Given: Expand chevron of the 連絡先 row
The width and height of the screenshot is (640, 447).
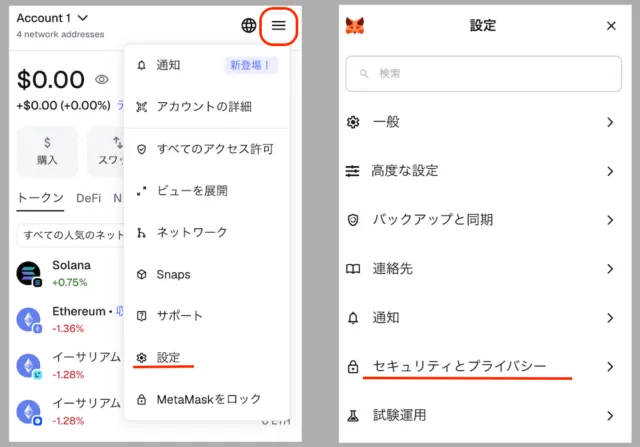Looking at the screenshot, I should [610, 269].
